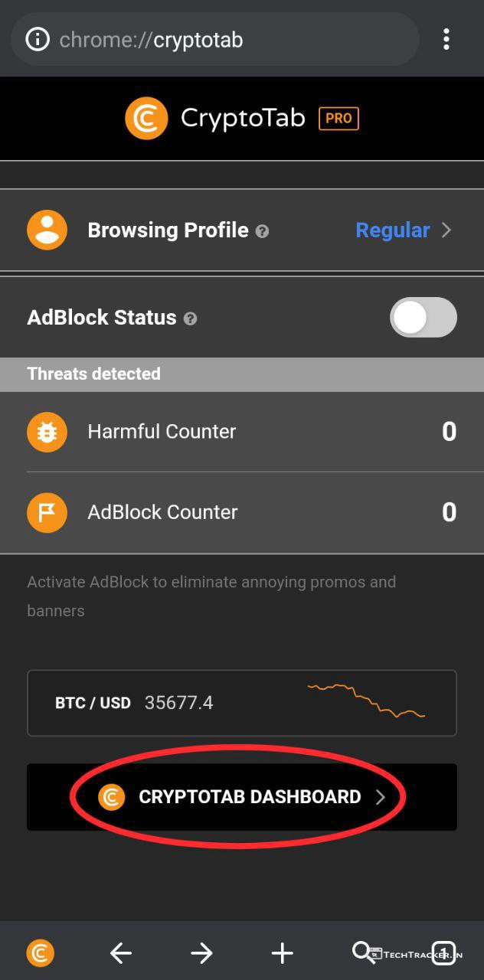Click the Browsing Profile user icon
This screenshot has height=980, width=484.
point(47,230)
